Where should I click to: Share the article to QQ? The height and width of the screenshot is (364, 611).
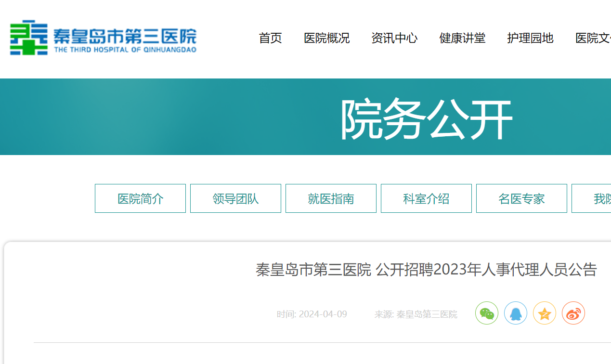[x=516, y=313]
